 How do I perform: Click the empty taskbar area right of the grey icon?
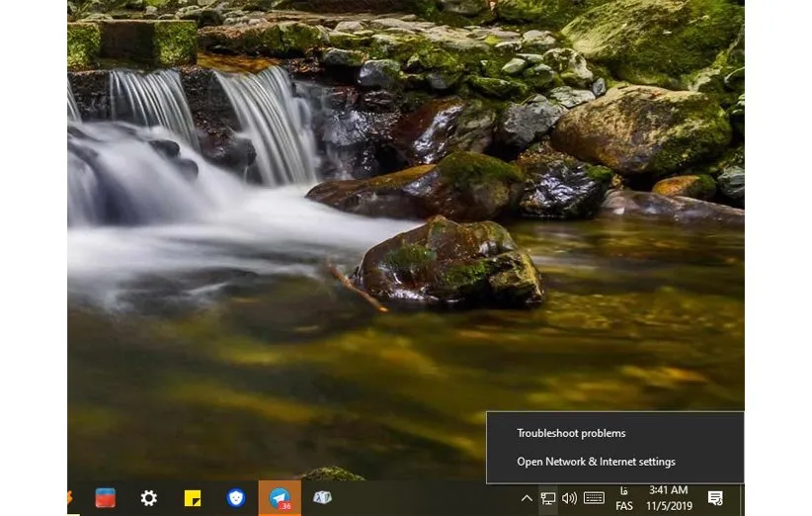(425, 498)
